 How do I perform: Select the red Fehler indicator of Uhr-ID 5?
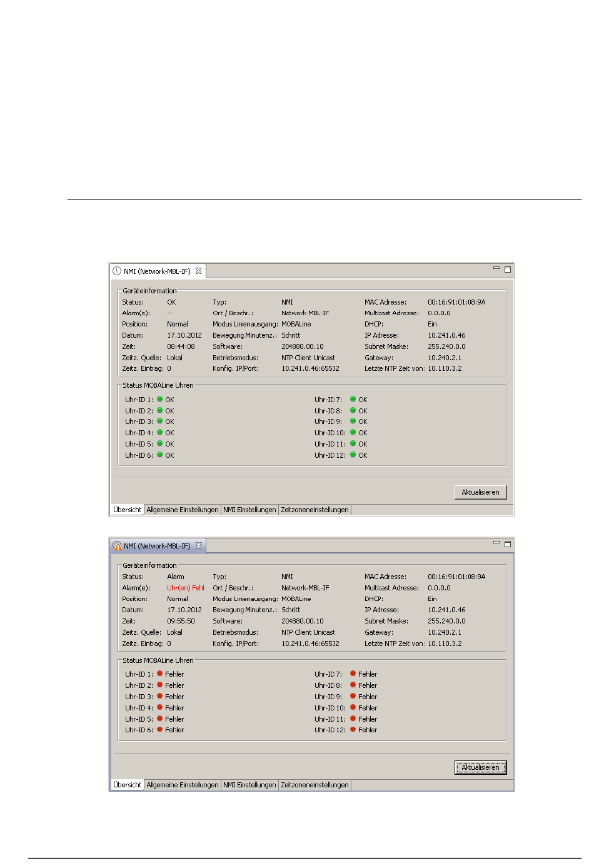[x=160, y=719]
